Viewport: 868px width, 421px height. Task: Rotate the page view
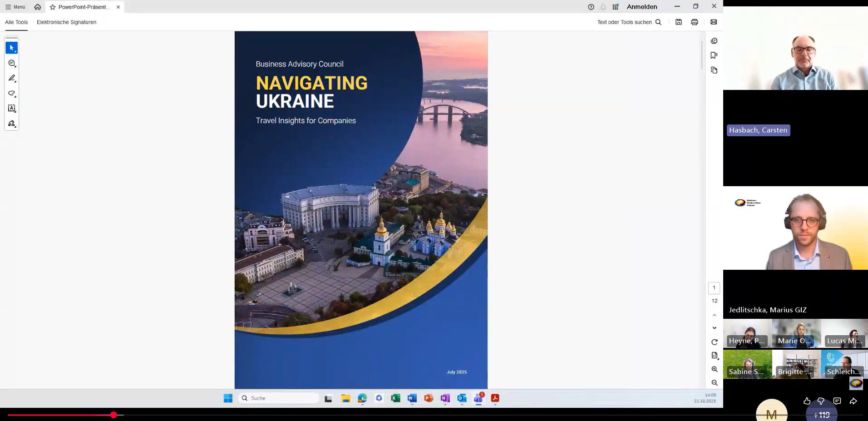tap(714, 342)
